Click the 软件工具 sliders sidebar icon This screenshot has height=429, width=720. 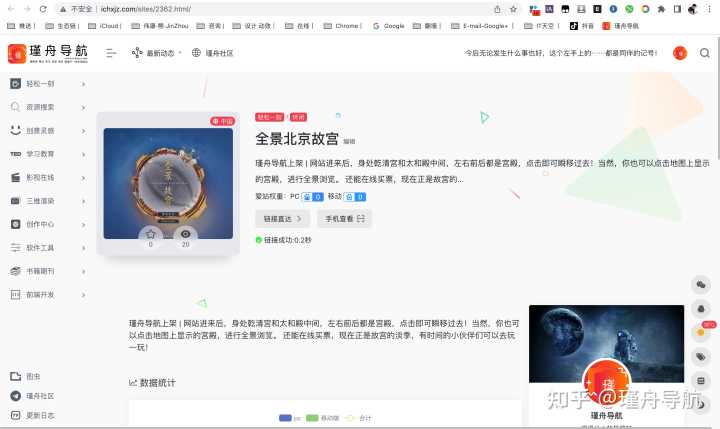pyautogui.click(x=16, y=248)
